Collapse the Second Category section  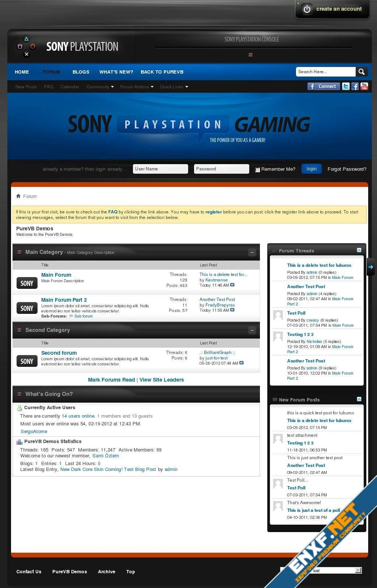(x=252, y=330)
